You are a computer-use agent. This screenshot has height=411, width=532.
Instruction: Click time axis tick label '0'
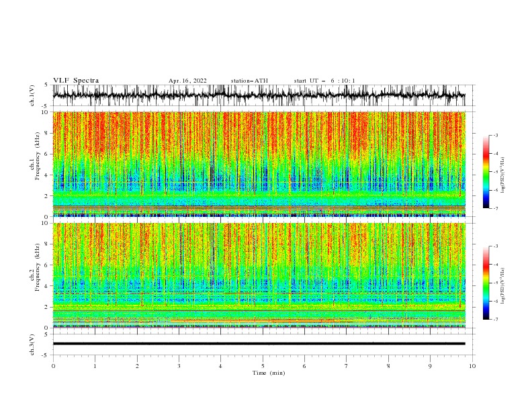click(x=53, y=366)
